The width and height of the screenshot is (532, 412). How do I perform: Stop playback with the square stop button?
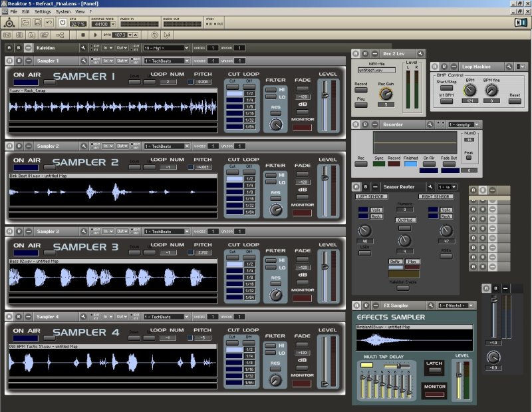click(83, 35)
